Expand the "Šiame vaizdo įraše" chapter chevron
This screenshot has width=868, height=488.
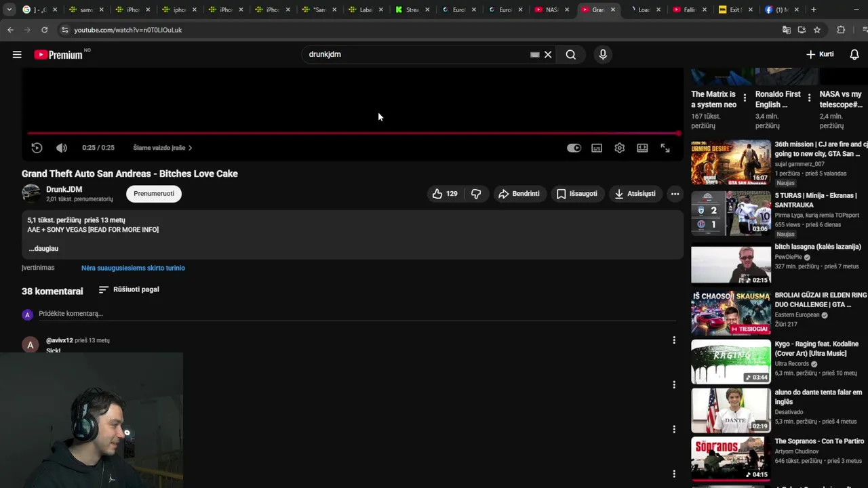pyautogui.click(x=190, y=148)
